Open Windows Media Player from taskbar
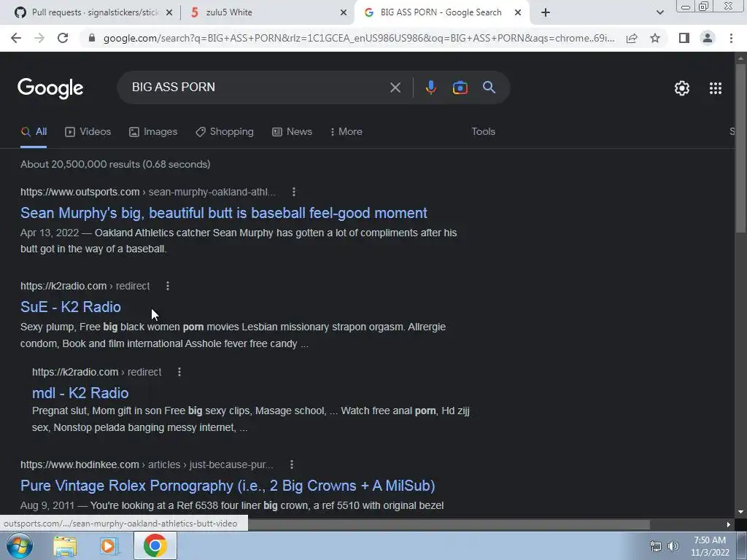 pos(109,546)
